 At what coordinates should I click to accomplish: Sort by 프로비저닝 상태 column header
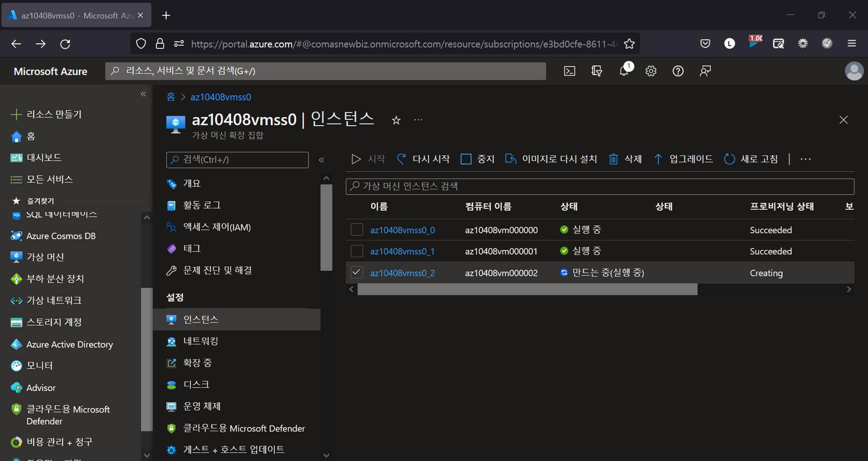point(782,206)
